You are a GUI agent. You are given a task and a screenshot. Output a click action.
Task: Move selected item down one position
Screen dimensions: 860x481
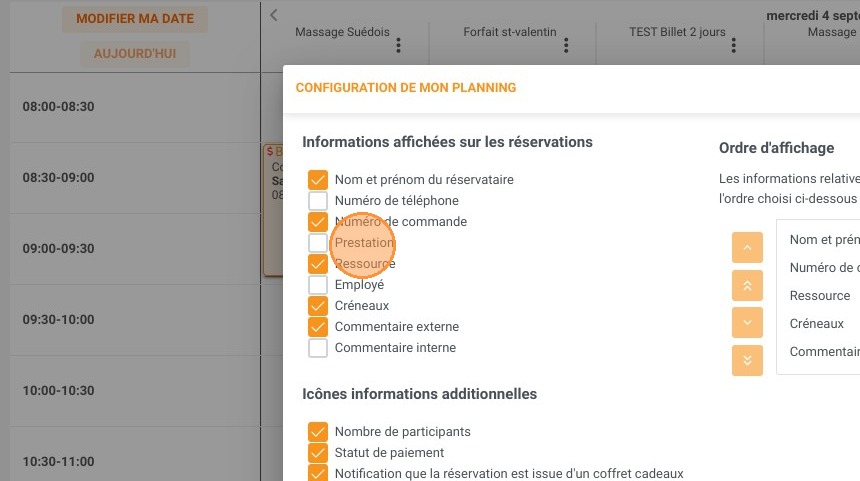click(747, 322)
